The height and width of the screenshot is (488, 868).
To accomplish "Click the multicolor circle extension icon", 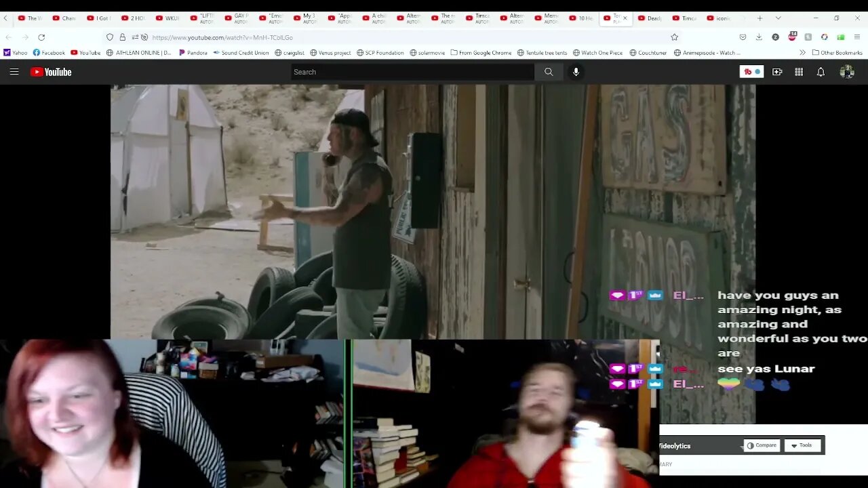I will 825,37.
